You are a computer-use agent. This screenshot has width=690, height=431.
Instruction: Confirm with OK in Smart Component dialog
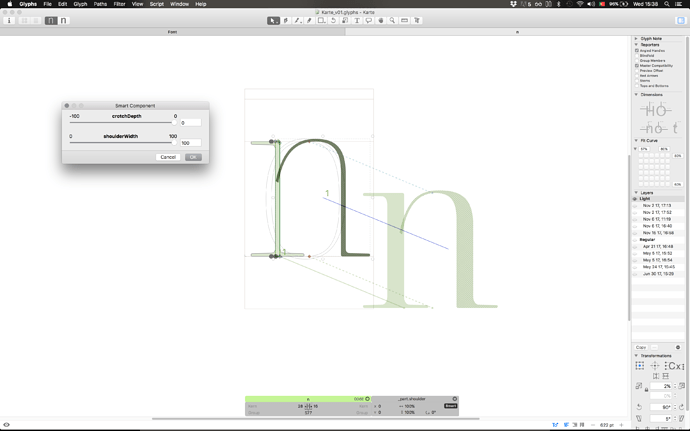click(x=193, y=157)
